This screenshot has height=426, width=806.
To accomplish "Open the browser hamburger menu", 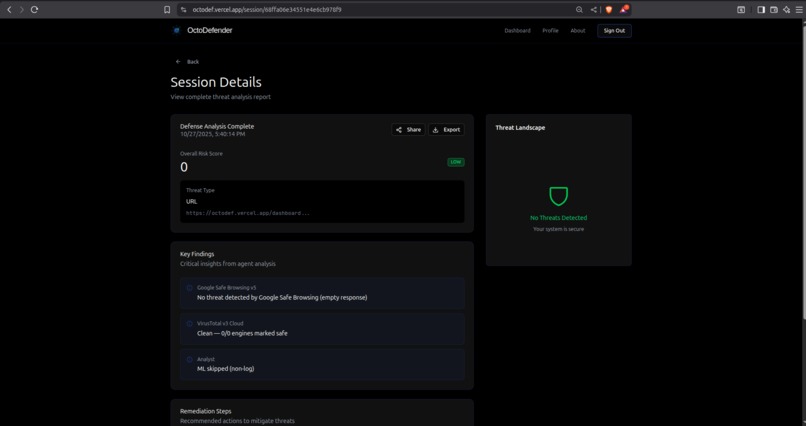I will point(799,9).
